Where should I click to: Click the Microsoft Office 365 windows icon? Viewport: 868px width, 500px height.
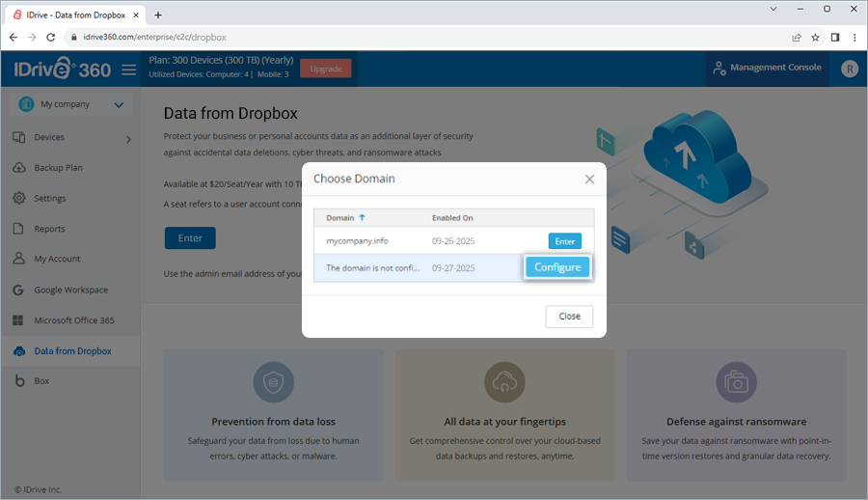[17, 320]
